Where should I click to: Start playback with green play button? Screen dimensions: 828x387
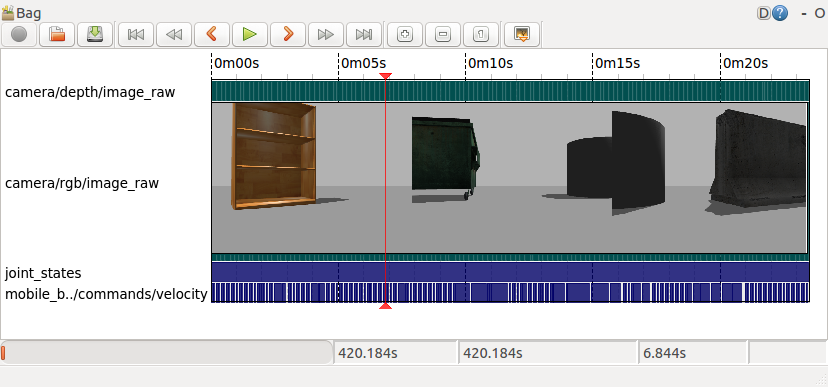click(250, 35)
